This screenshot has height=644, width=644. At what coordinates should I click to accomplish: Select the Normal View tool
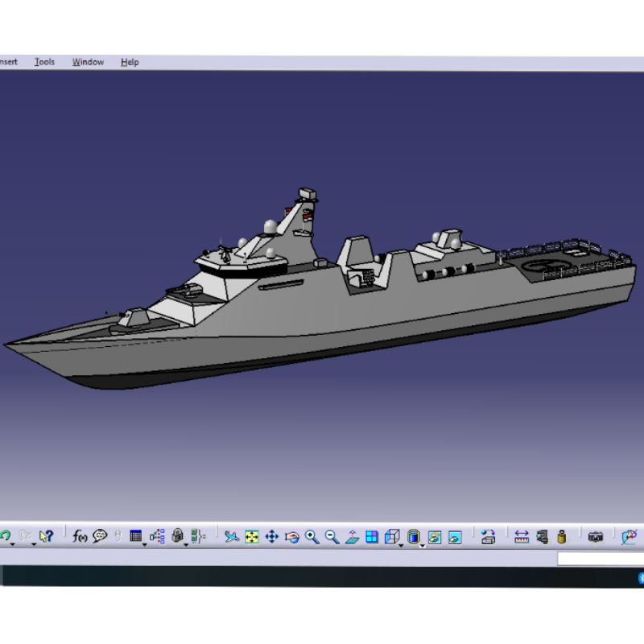(x=353, y=536)
